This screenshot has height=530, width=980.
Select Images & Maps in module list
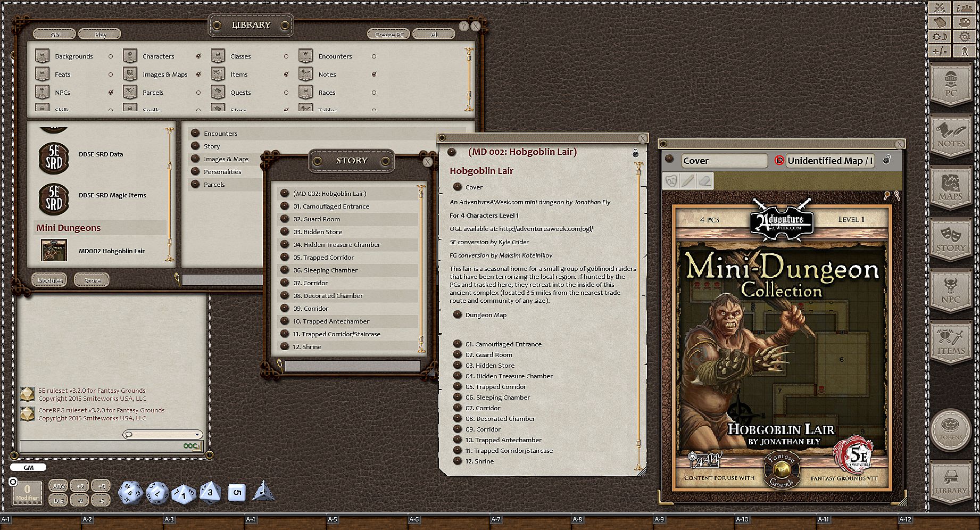coord(226,159)
